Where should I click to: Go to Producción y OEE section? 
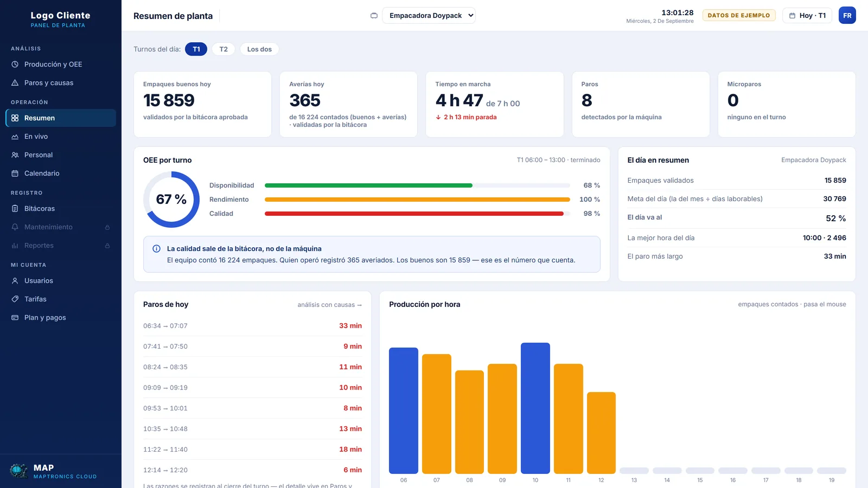coord(61,65)
